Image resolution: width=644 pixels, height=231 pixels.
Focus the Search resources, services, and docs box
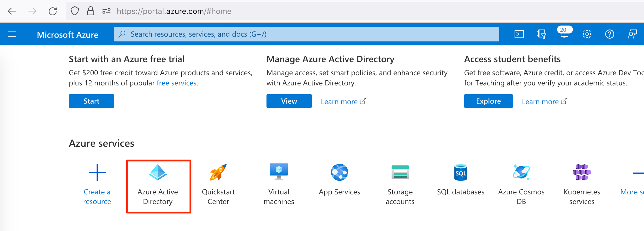click(x=306, y=34)
